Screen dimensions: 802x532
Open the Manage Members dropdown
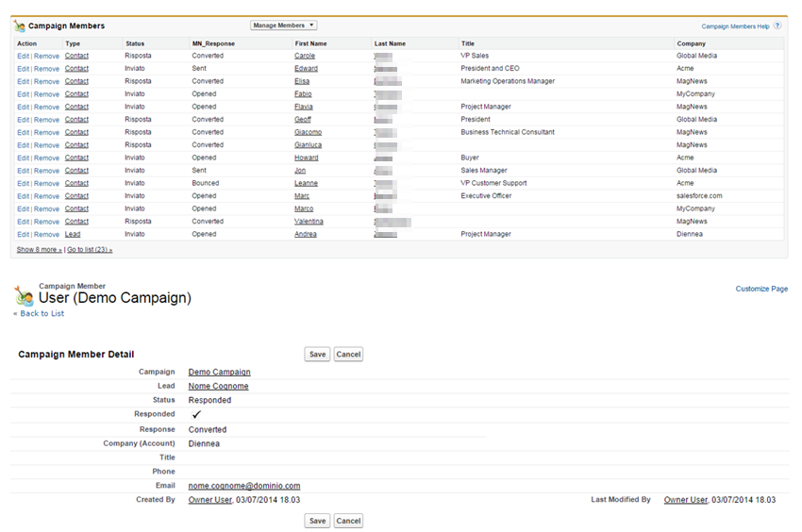point(283,25)
